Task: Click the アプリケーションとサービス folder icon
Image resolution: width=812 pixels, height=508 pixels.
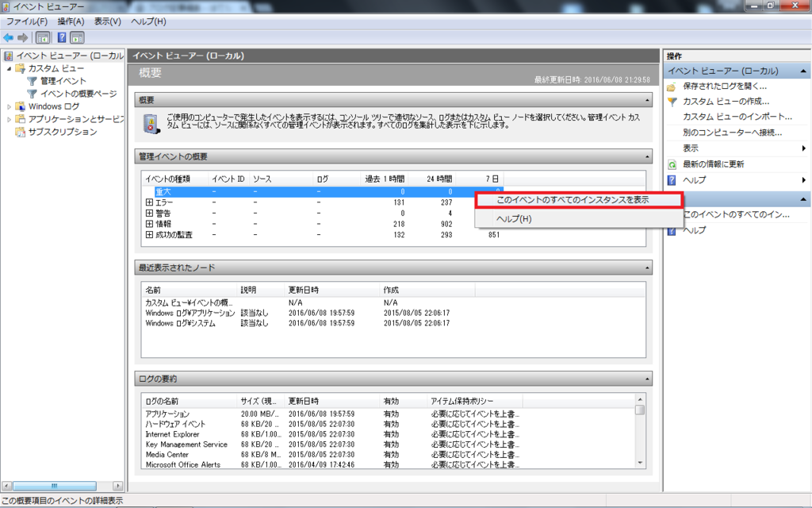Action: pos(20,119)
